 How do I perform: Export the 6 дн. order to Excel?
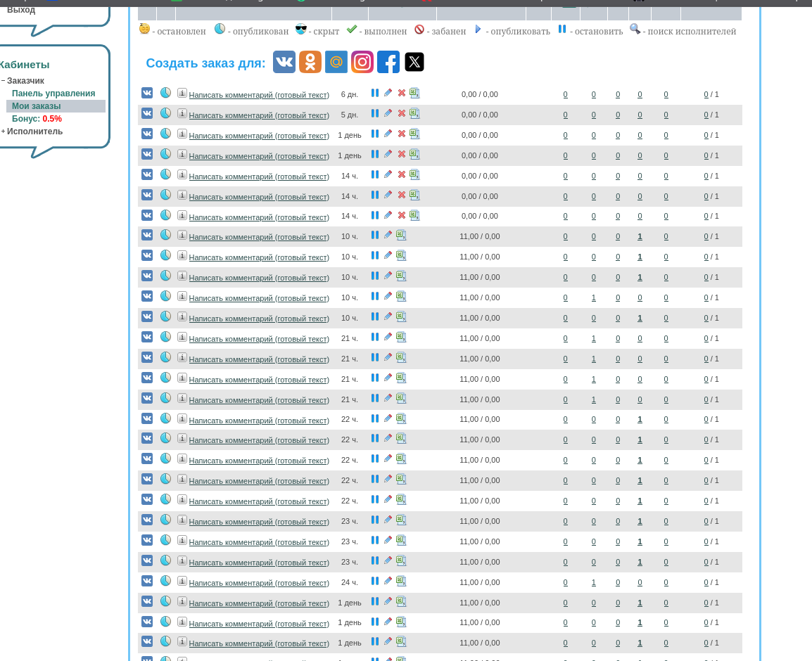pyautogui.click(x=414, y=93)
